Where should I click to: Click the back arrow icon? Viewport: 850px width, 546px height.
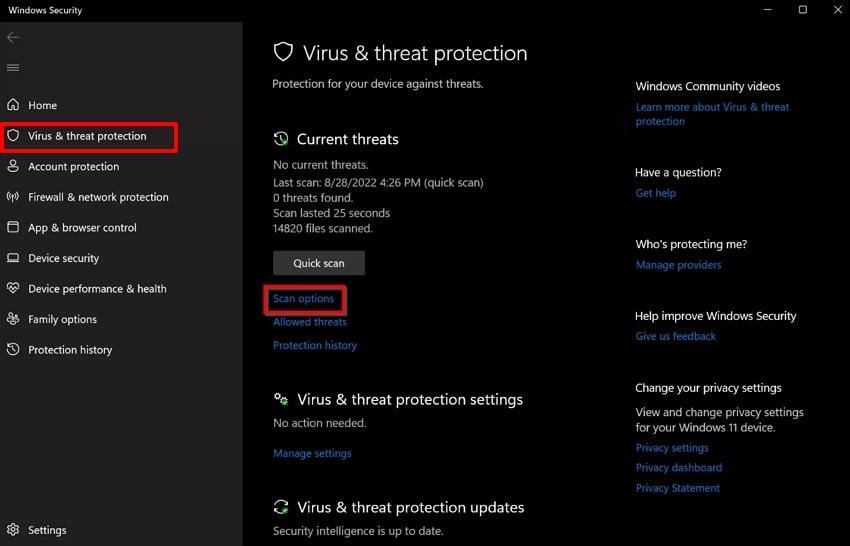tap(13, 38)
